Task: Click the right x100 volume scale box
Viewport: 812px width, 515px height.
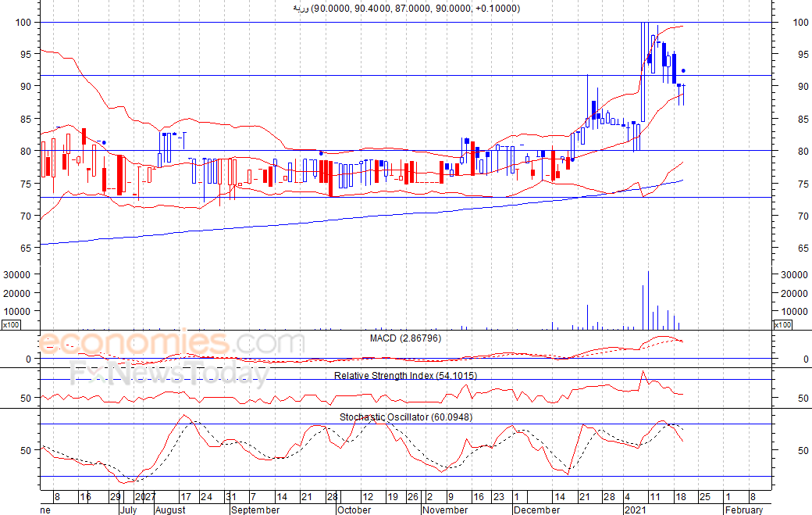Action: [x=782, y=324]
